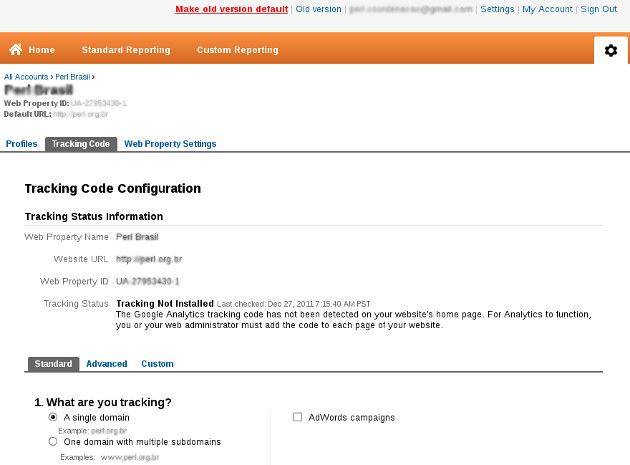
Task: Click 'Make old version default' link
Action: [x=231, y=9]
